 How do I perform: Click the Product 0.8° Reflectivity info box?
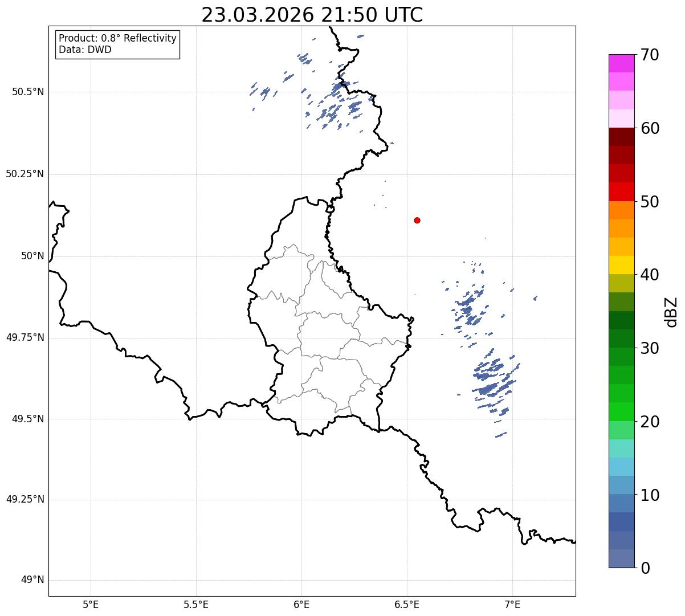click(117, 44)
